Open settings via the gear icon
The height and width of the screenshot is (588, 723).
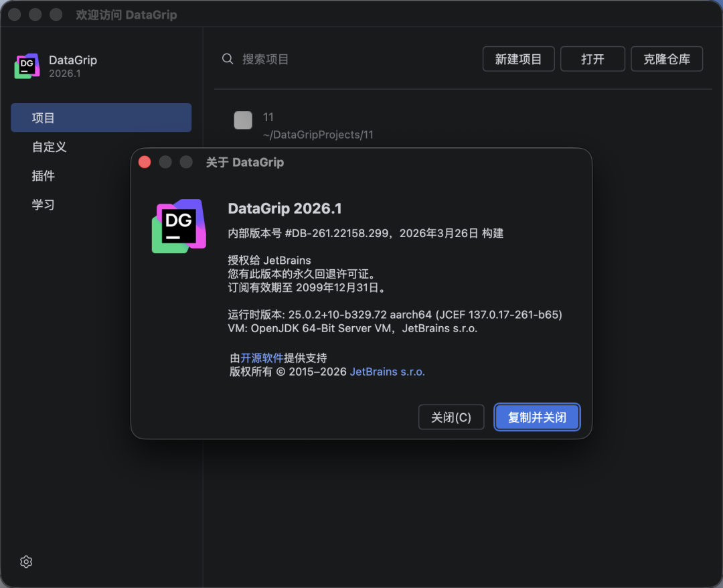click(x=26, y=562)
